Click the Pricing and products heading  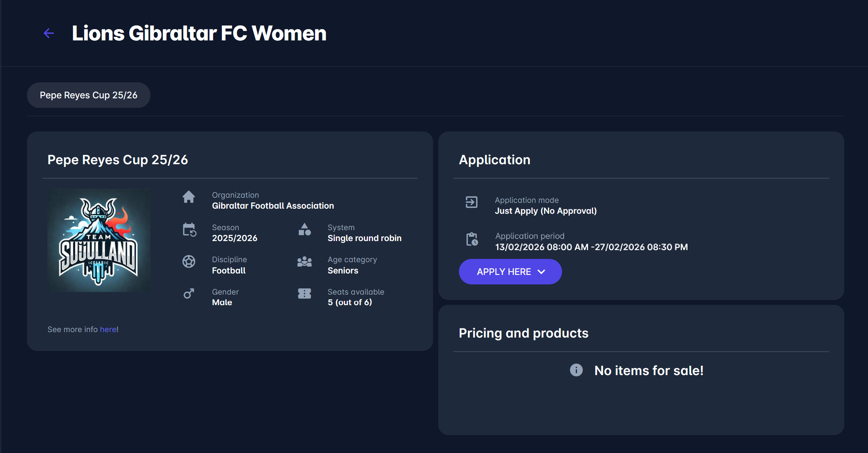coord(523,333)
